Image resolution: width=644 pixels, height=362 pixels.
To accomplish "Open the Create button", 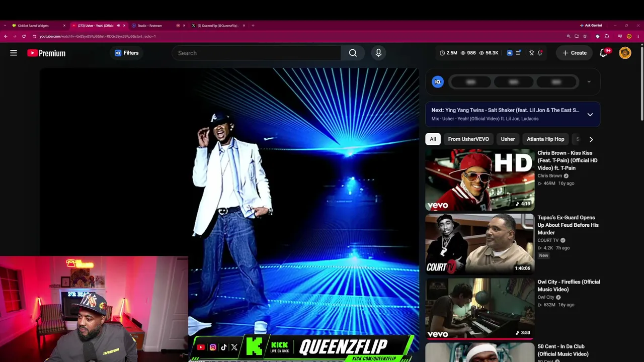I will [x=574, y=53].
